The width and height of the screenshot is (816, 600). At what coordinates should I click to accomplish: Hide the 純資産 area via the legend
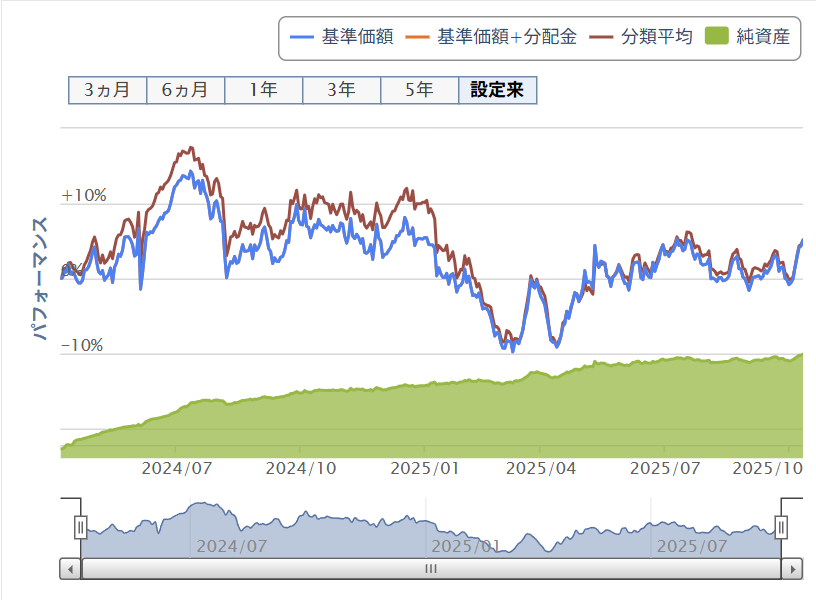[x=748, y=38]
